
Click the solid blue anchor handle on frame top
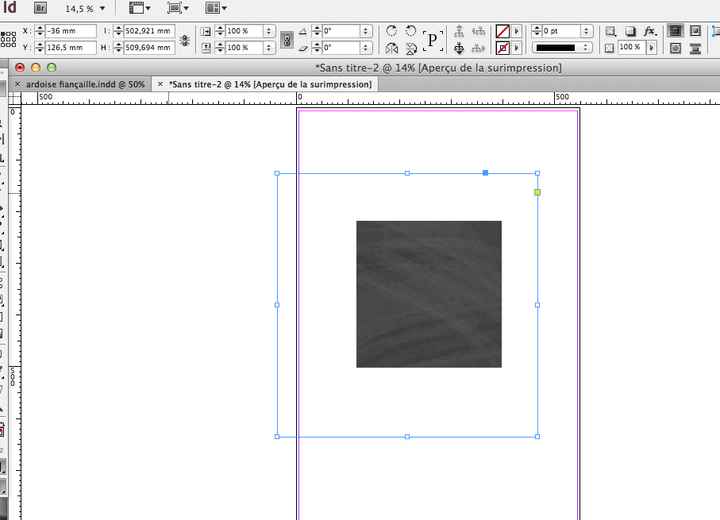(485, 173)
